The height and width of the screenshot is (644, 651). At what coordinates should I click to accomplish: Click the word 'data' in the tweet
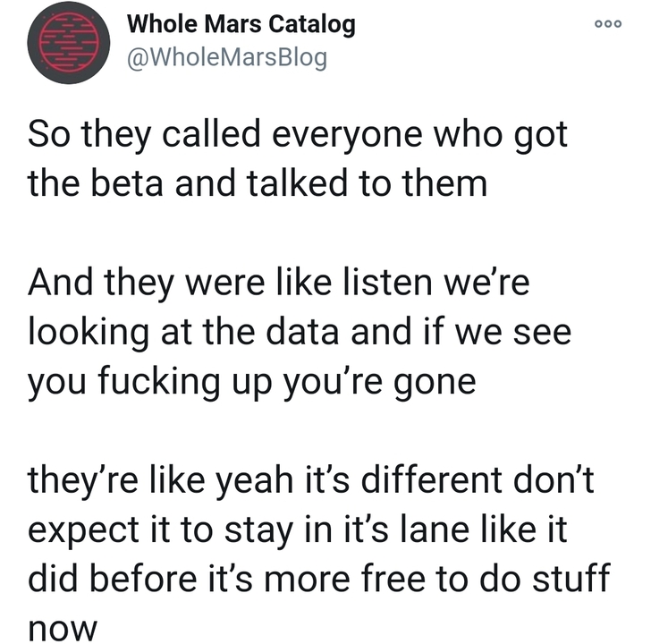coord(302,333)
